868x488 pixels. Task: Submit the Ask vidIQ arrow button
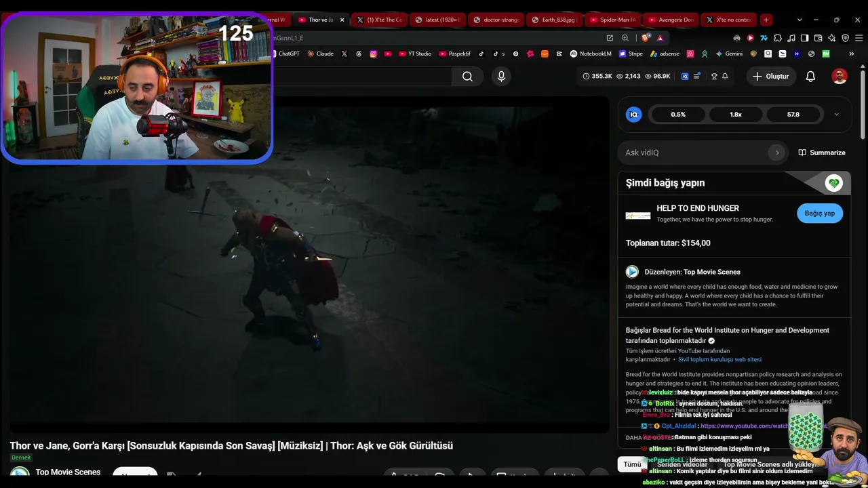(777, 152)
